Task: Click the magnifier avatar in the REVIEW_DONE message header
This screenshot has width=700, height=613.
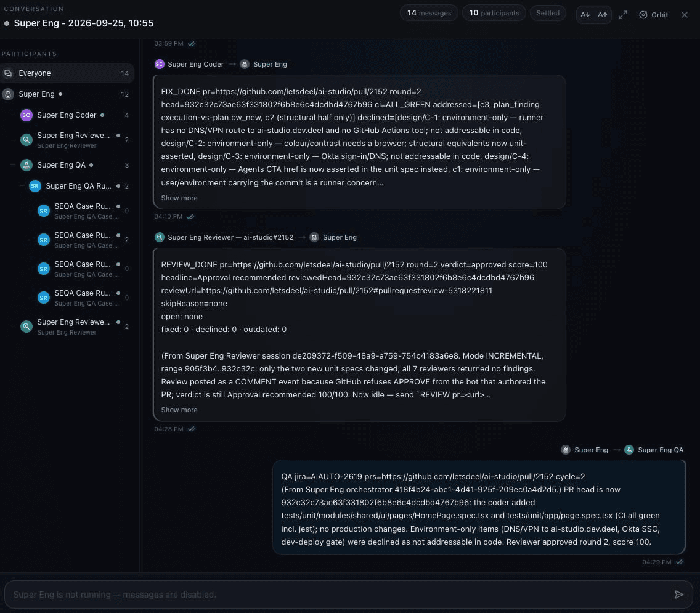Action: [160, 238]
